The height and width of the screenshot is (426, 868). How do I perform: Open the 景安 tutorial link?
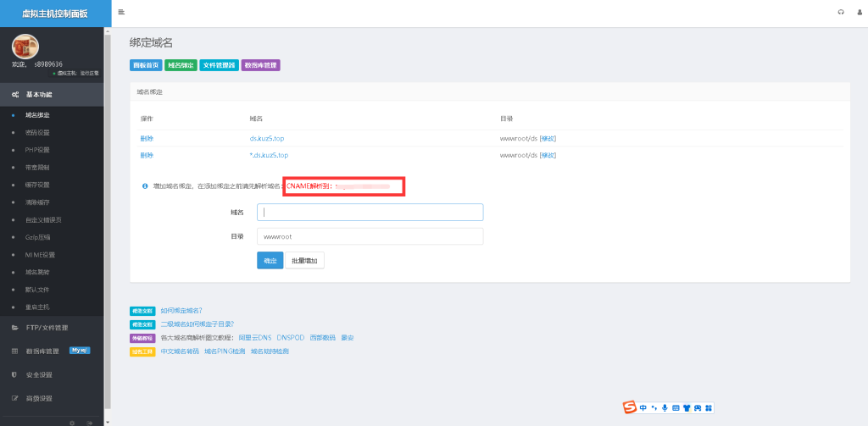click(x=347, y=337)
